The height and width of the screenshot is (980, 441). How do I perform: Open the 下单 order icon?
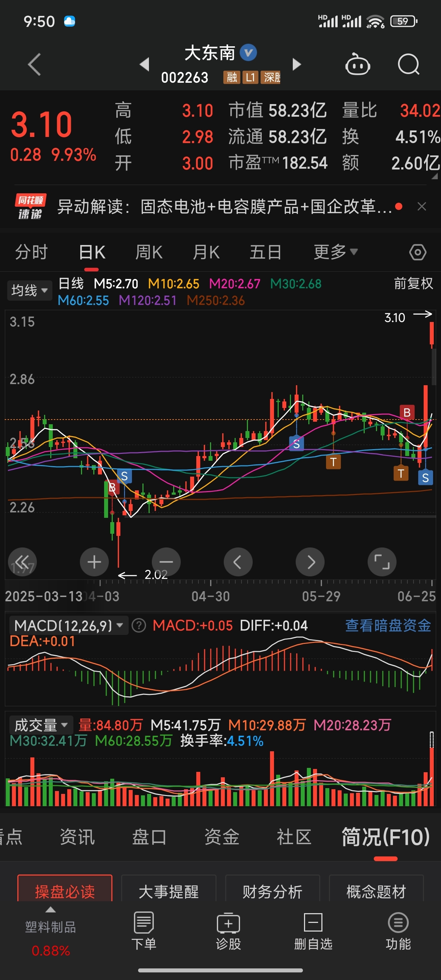point(144,931)
